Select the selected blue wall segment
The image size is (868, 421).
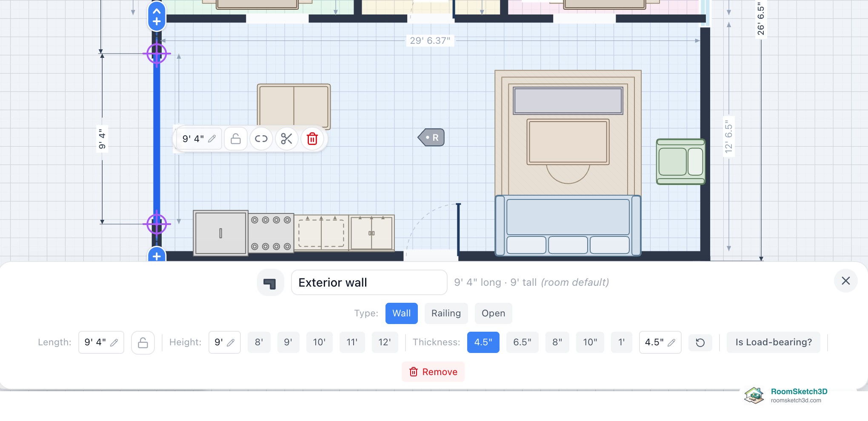157,139
